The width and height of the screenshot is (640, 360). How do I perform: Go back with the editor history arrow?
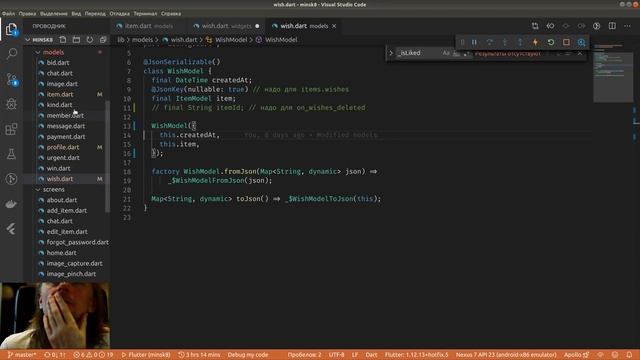(x=550, y=26)
